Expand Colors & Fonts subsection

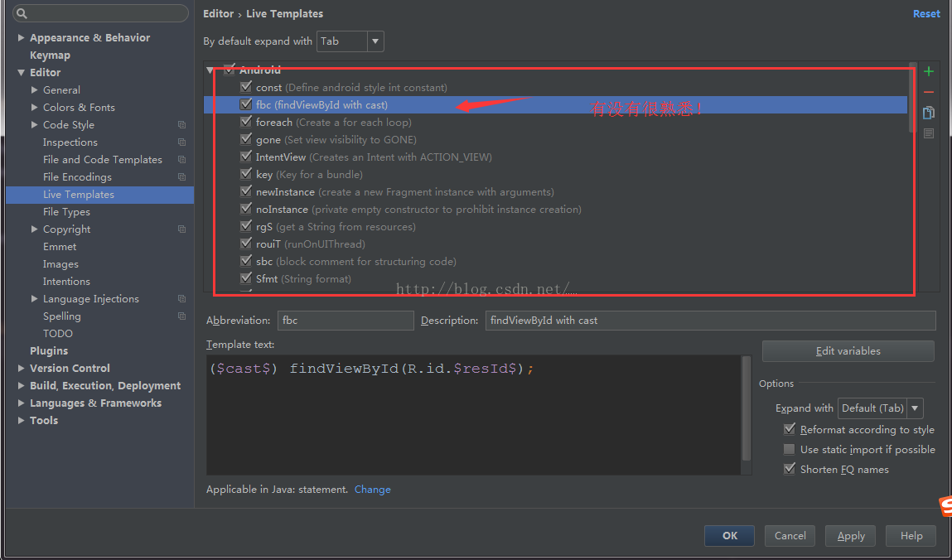(35, 108)
